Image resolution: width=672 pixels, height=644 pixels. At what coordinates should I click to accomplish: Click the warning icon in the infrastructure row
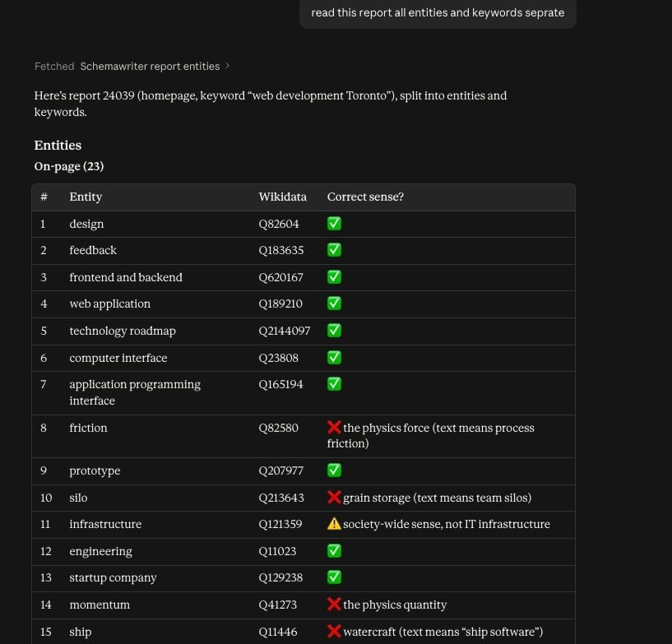[x=334, y=524]
